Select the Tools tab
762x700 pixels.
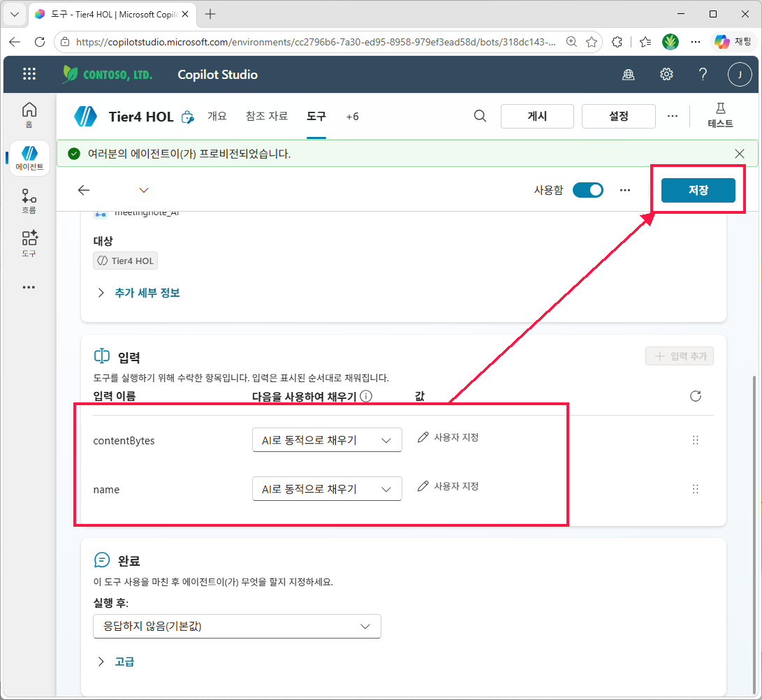coord(316,116)
